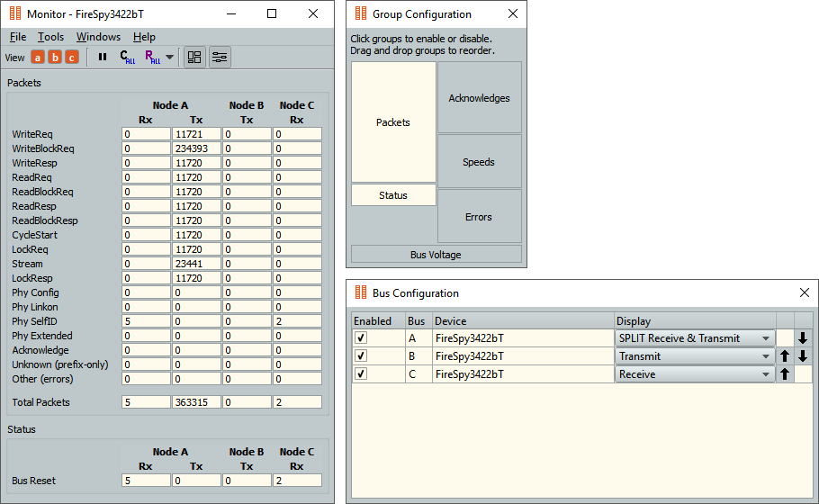819x504 pixels.
Task: Pause the monitor counters
Action: pos(103,57)
